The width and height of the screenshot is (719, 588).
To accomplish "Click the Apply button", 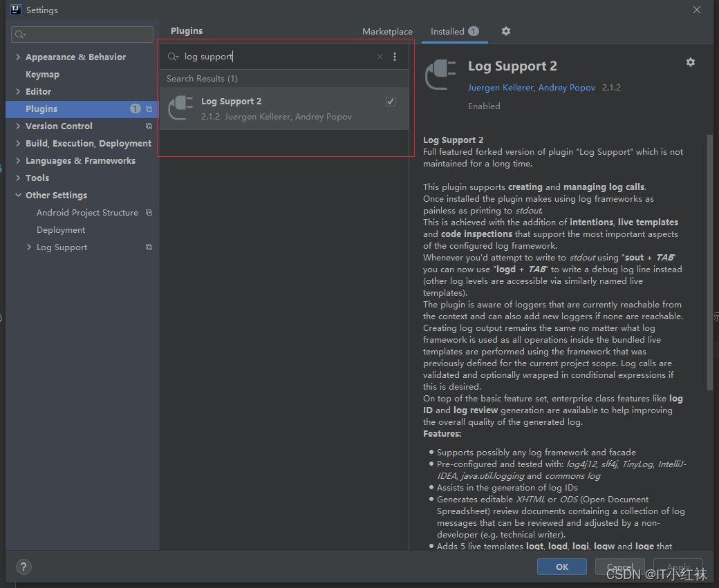I will click(x=678, y=567).
